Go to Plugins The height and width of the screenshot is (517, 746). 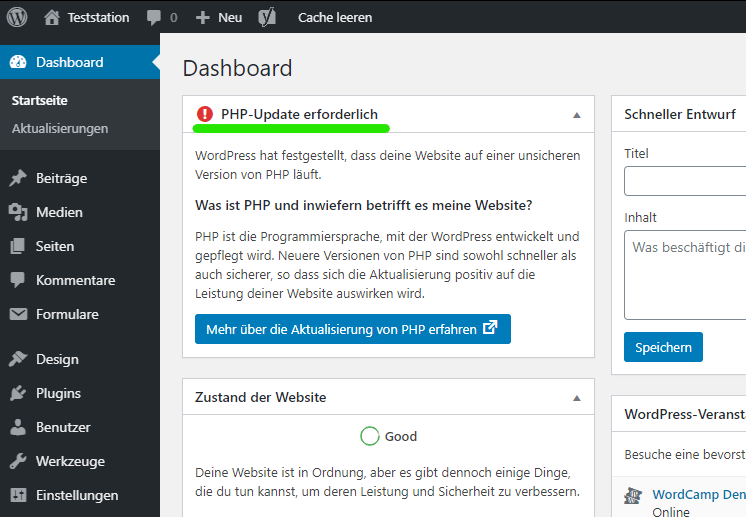tap(59, 393)
